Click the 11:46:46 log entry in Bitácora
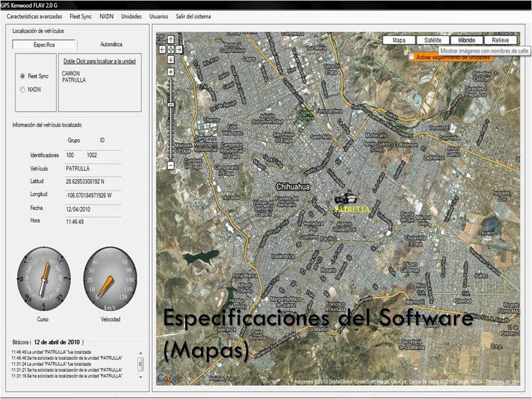The image size is (532, 399). pyautogui.click(x=67, y=358)
